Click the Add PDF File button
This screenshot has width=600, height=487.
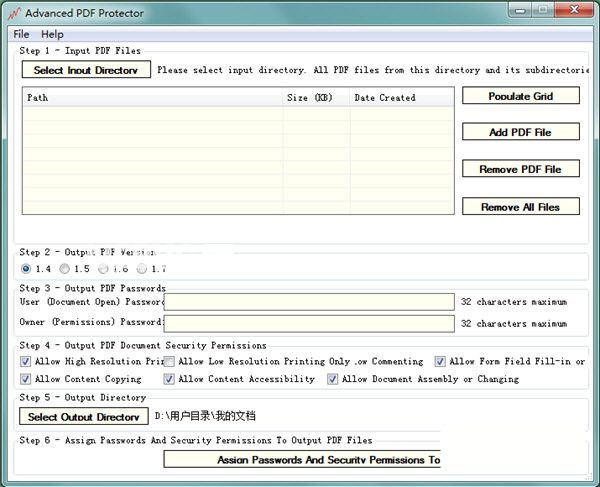(x=521, y=132)
